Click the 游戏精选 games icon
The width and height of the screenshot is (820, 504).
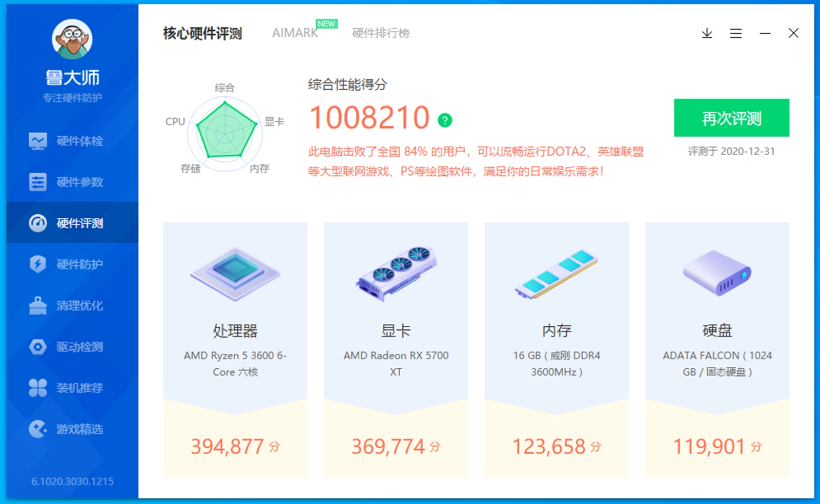(37, 429)
